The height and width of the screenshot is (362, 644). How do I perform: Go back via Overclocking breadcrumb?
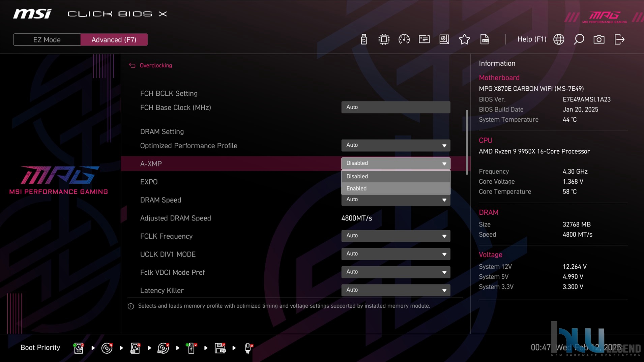click(x=156, y=65)
